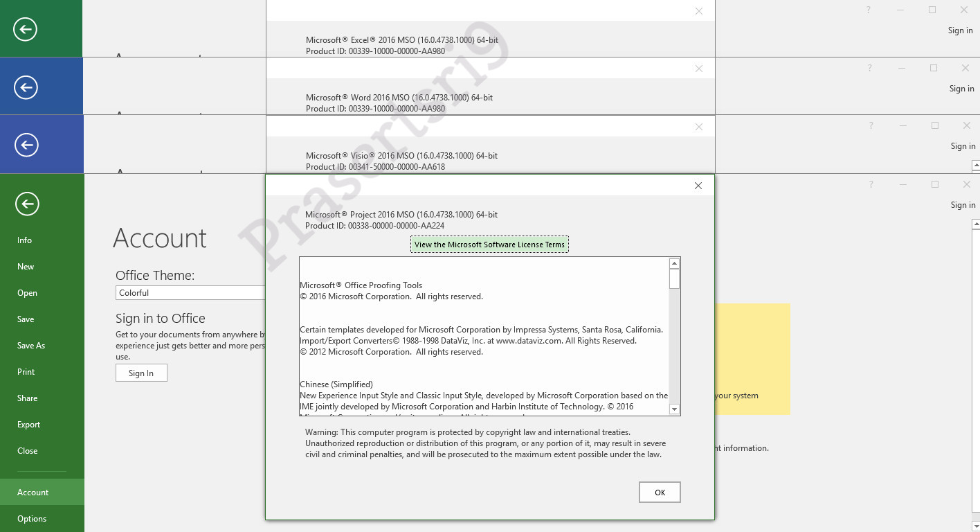Click Help question mark in Project window
Viewport: 980px width, 532px height.
(871, 184)
